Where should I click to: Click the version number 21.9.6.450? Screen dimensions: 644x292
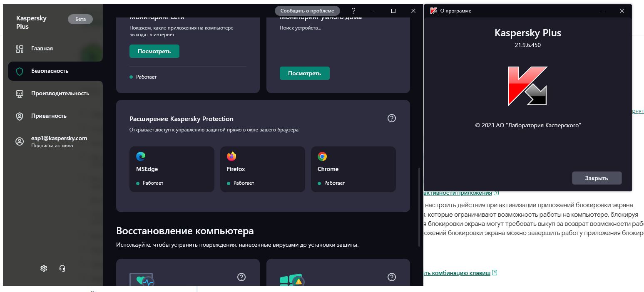[x=528, y=45]
